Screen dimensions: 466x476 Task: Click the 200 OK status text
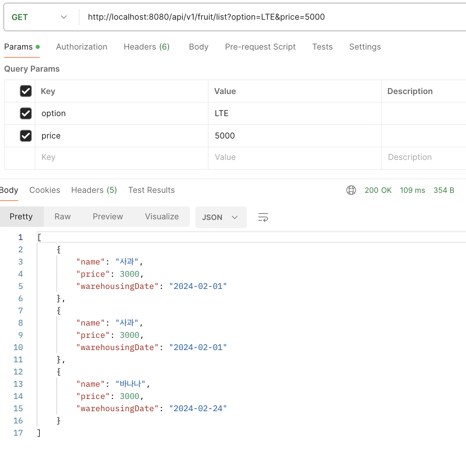point(378,190)
